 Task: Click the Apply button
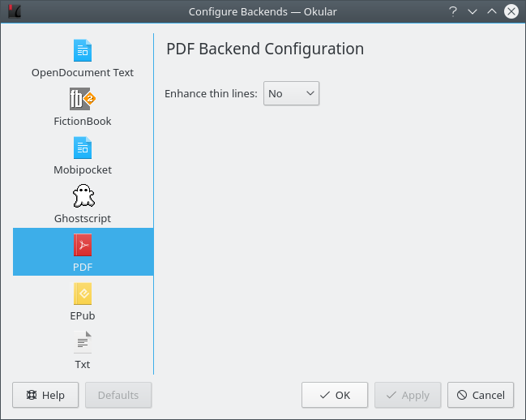[408, 395]
